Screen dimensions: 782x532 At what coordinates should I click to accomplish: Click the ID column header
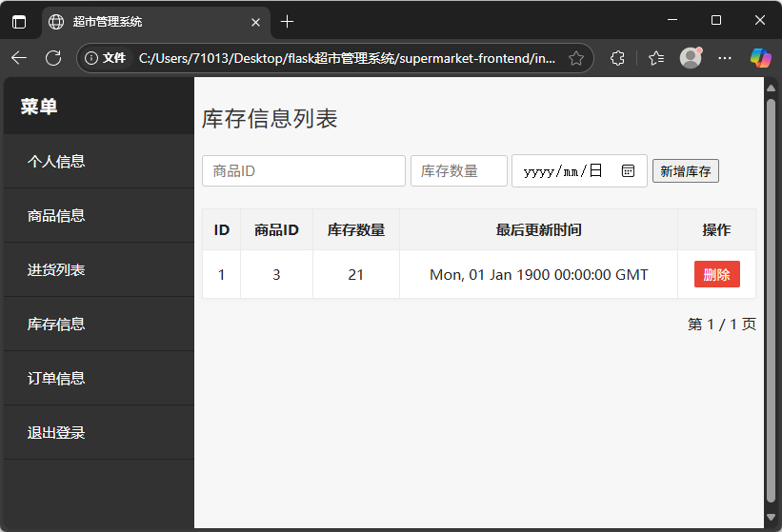[221, 229]
